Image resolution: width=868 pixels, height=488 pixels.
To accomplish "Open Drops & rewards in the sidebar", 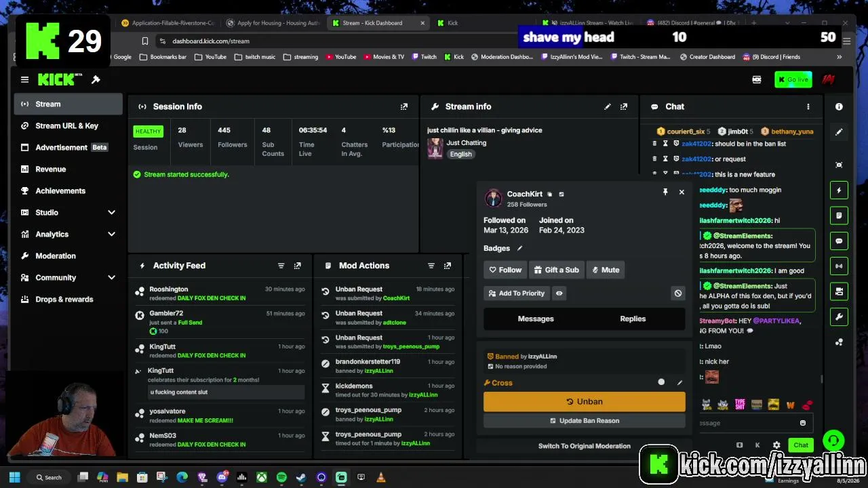I will click(x=68, y=300).
